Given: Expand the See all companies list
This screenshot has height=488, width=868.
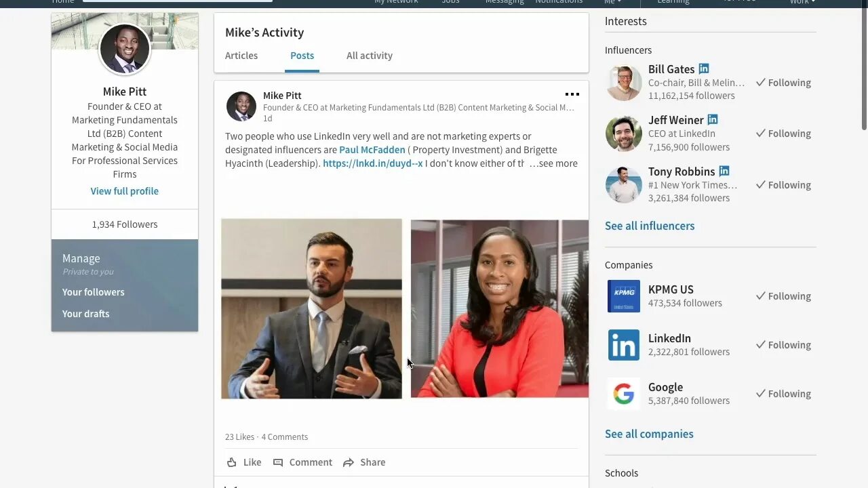Looking at the screenshot, I should [x=649, y=434].
